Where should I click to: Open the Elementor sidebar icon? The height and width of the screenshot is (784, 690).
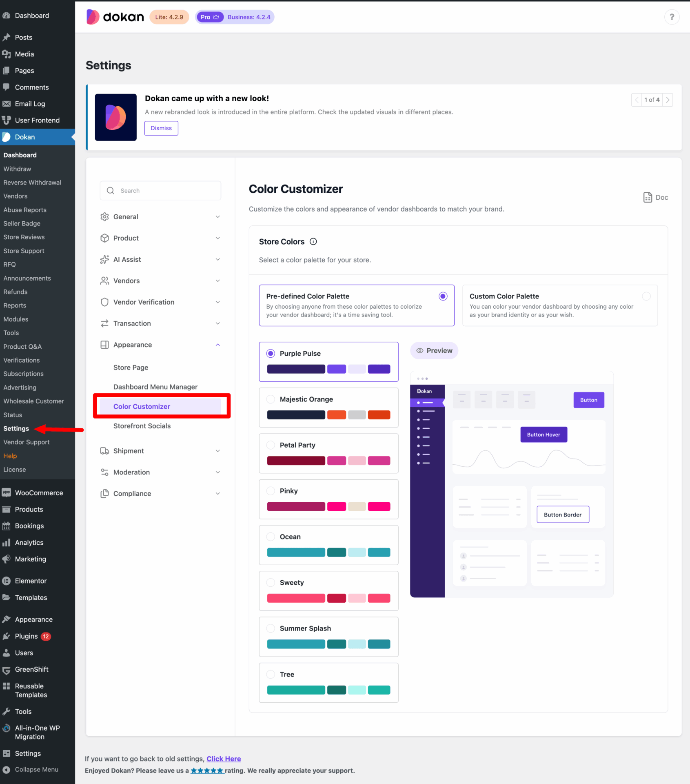tap(6, 581)
